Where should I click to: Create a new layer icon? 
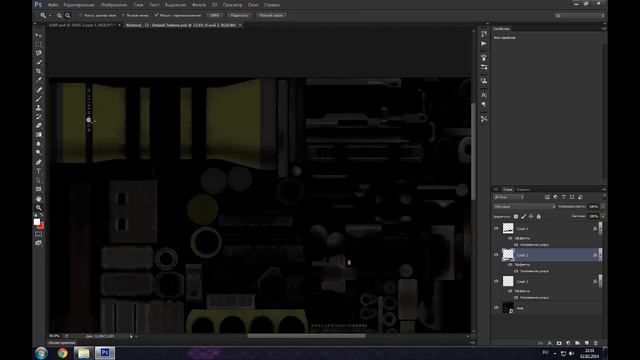587,343
